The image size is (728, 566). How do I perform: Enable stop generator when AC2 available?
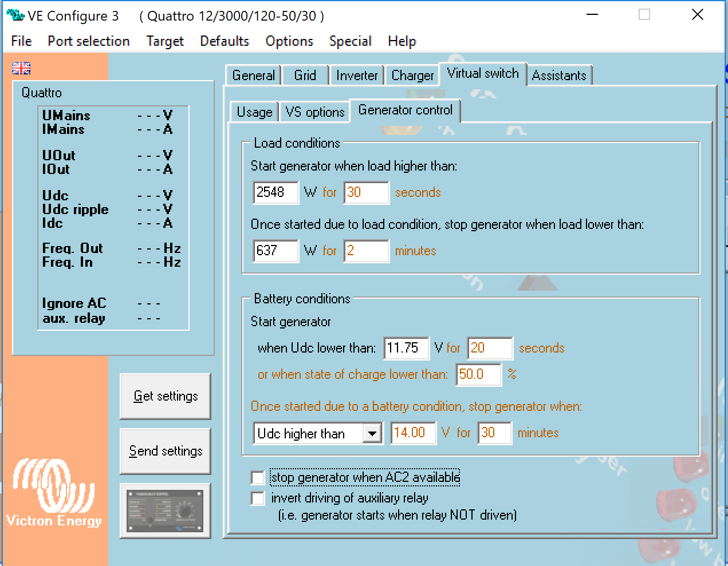click(258, 477)
